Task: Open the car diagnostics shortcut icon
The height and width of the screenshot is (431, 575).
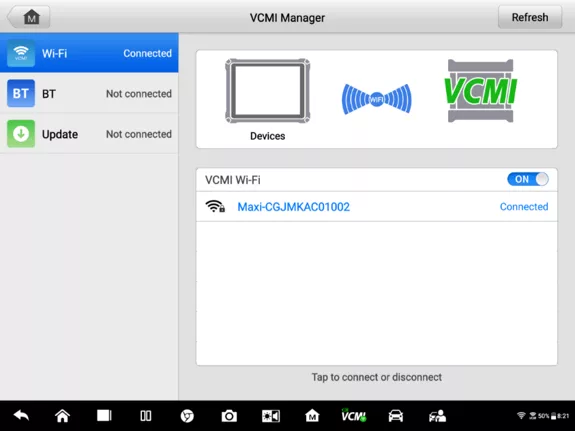Action: pyautogui.click(x=396, y=416)
